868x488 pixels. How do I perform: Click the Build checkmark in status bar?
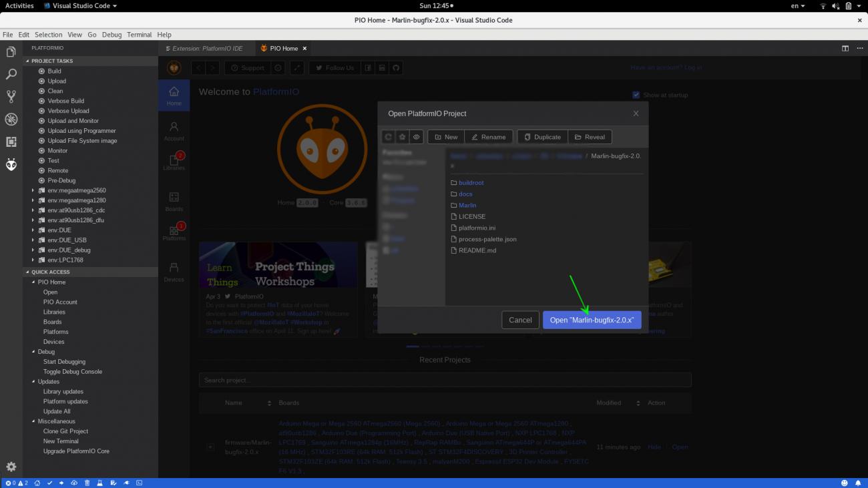click(50, 483)
